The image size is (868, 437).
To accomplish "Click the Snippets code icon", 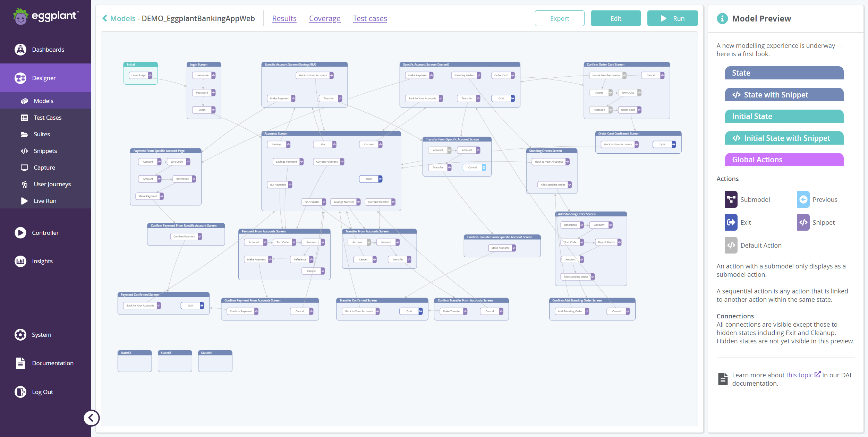I will [24, 151].
